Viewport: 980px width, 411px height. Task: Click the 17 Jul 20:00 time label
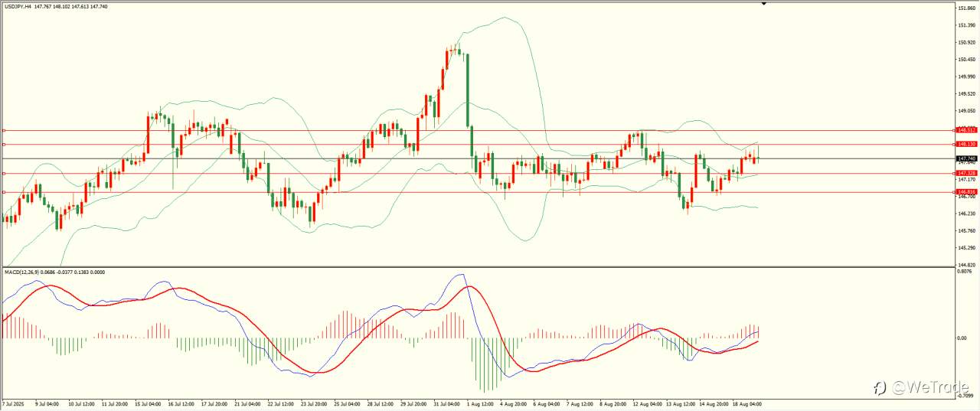(x=215, y=403)
